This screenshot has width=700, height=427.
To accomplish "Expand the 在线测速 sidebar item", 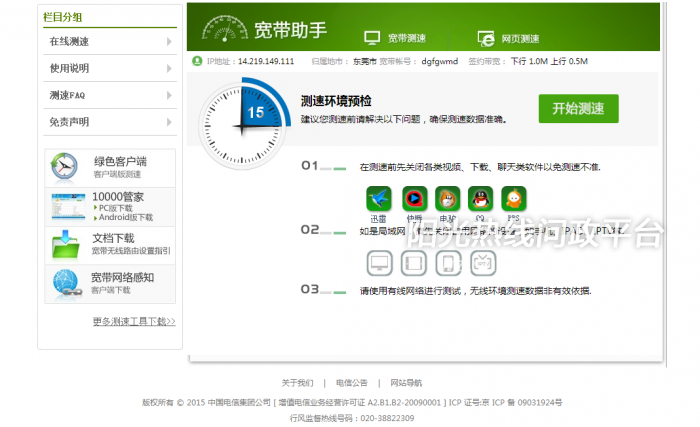I will (110, 42).
